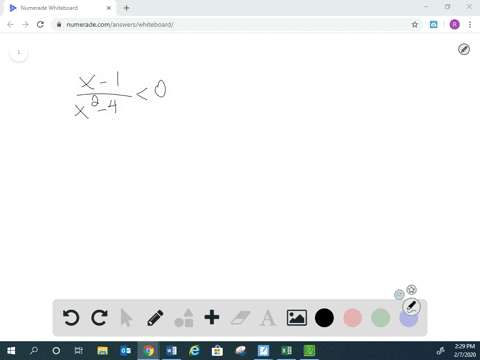This screenshot has height=360, width=480.
Task: Choose the purple color swatch
Action: 409,319
